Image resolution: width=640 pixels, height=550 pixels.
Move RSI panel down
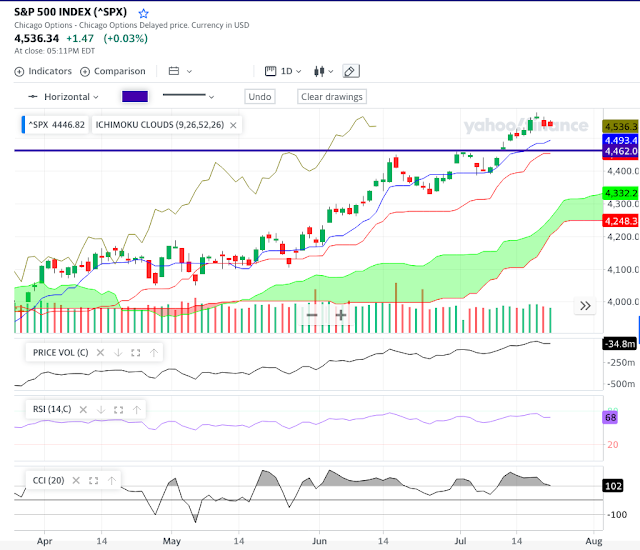[101, 410]
